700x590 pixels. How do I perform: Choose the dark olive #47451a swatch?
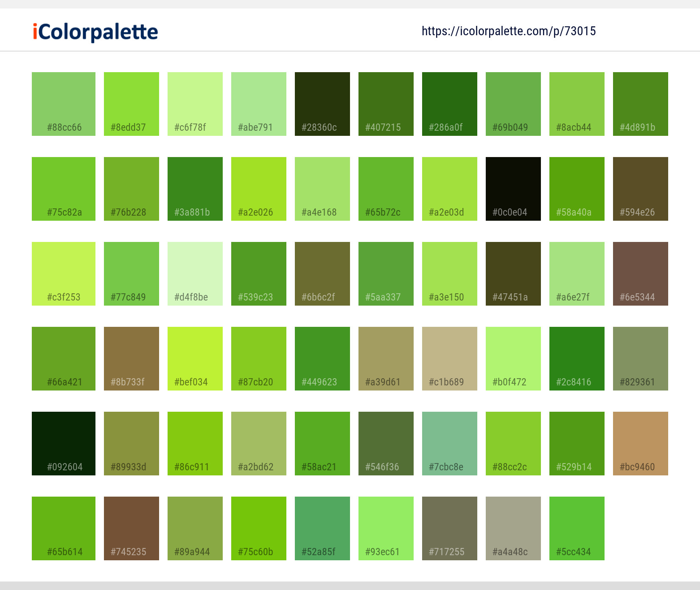click(x=513, y=274)
